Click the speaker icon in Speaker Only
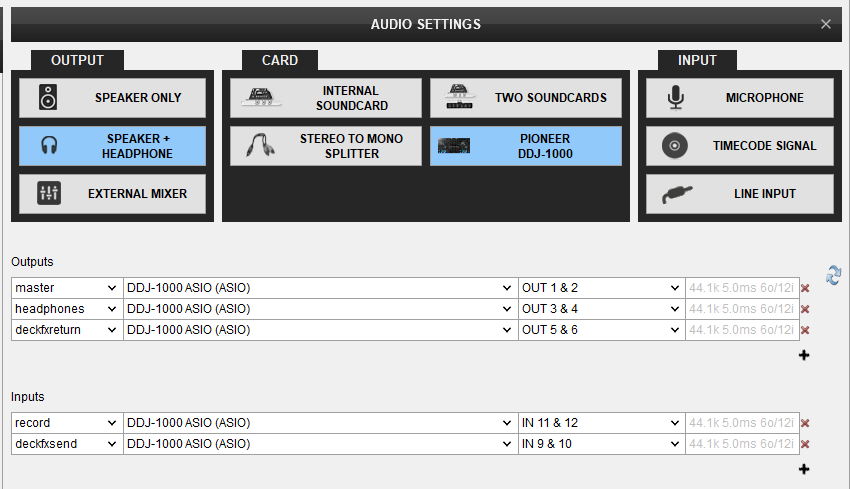The height and width of the screenshot is (489, 850). (48, 98)
